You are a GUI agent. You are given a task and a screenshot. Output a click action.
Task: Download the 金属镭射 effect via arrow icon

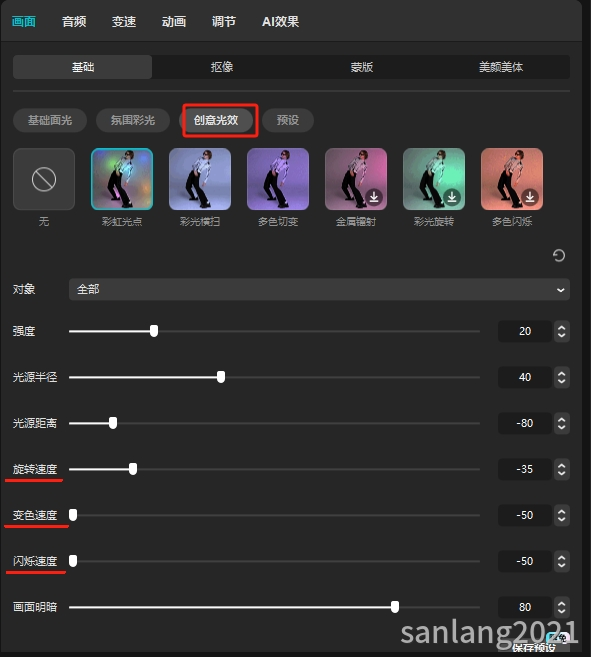pyautogui.click(x=374, y=197)
